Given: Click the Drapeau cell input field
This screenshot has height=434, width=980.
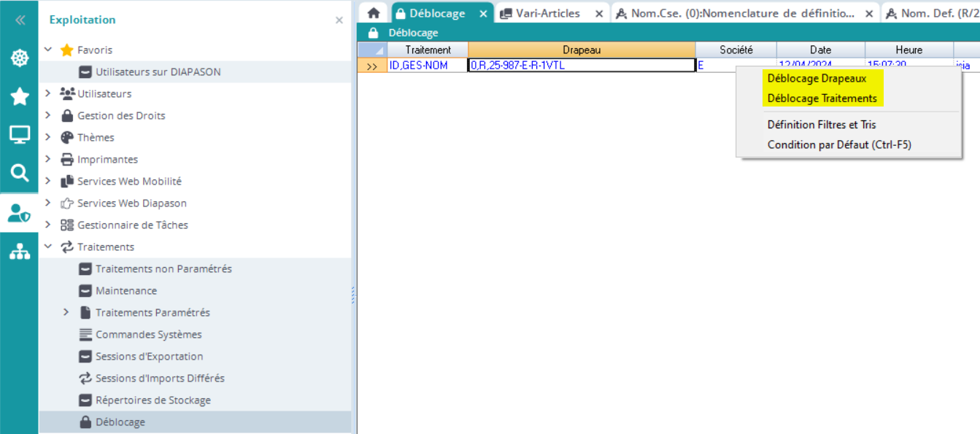Looking at the screenshot, I should click(x=581, y=66).
